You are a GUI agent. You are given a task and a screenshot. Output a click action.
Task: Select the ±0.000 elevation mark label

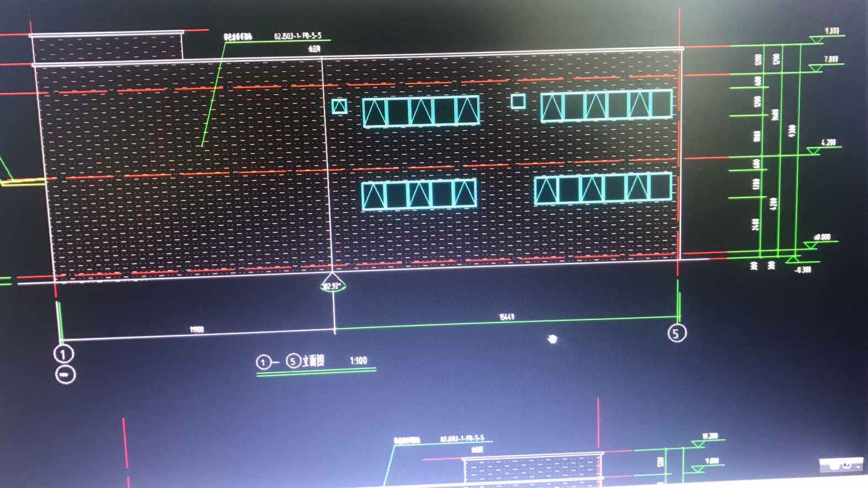pos(822,237)
